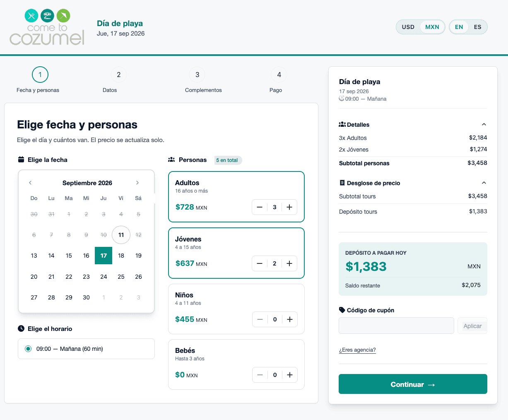Click the '5 en total' badge

pyautogui.click(x=228, y=160)
